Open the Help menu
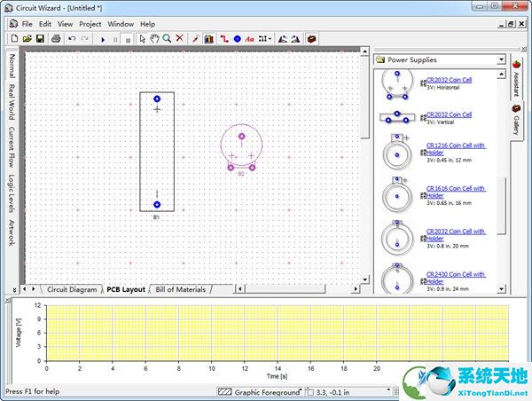The image size is (532, 401). coord(148,24)
